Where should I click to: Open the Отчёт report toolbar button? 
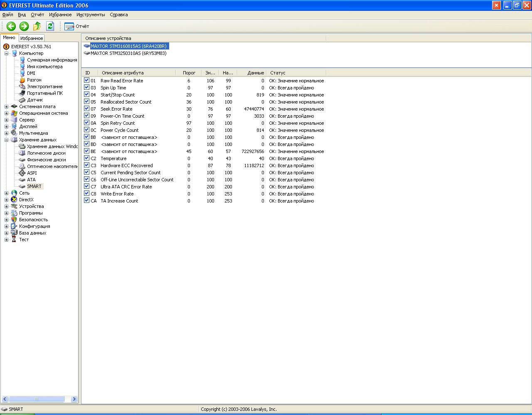[x=77, y=26]
